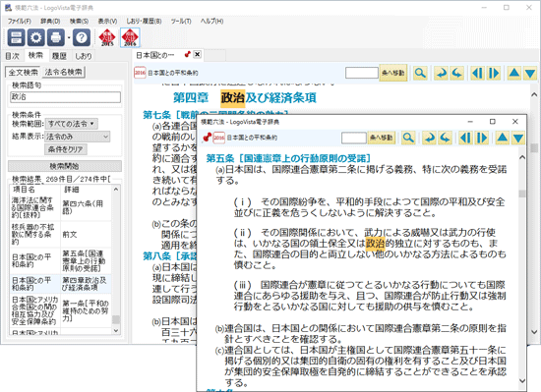
Task: Click the magnifier search icon in the popup window
Action: (x=408, y=138)
